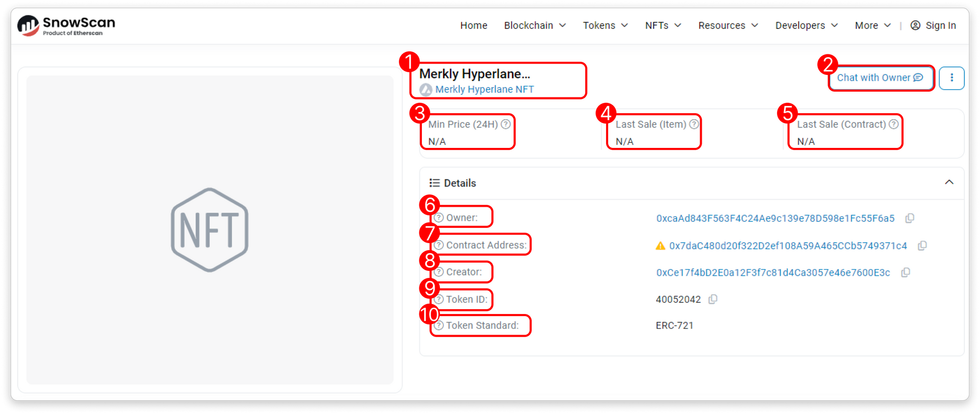Click the Last Sale (Contract) help icon
The width and height of the screenshot is (980, 414).
coord(894,124)
